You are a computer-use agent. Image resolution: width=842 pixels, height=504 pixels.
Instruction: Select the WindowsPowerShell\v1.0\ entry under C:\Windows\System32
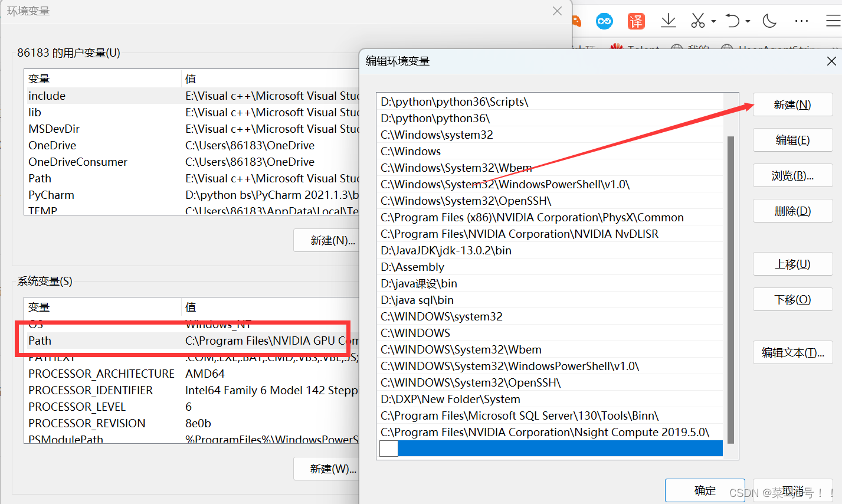click(551, 184)
